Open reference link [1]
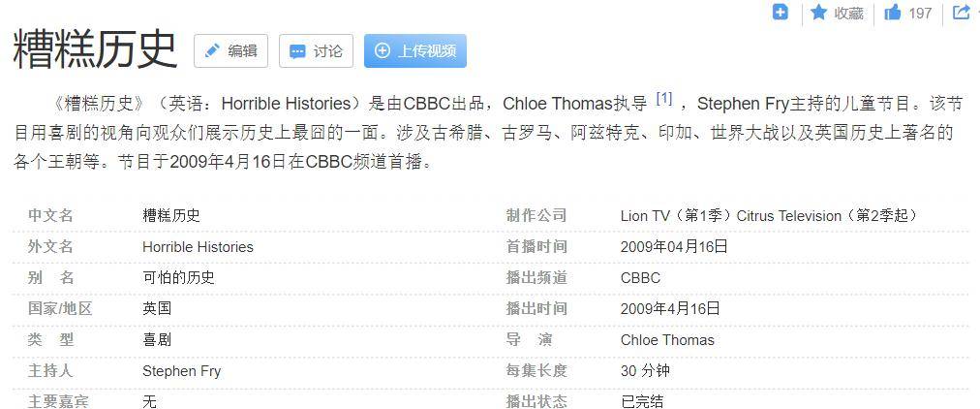The height and width of the screenshot is (409, 980). 663,99
